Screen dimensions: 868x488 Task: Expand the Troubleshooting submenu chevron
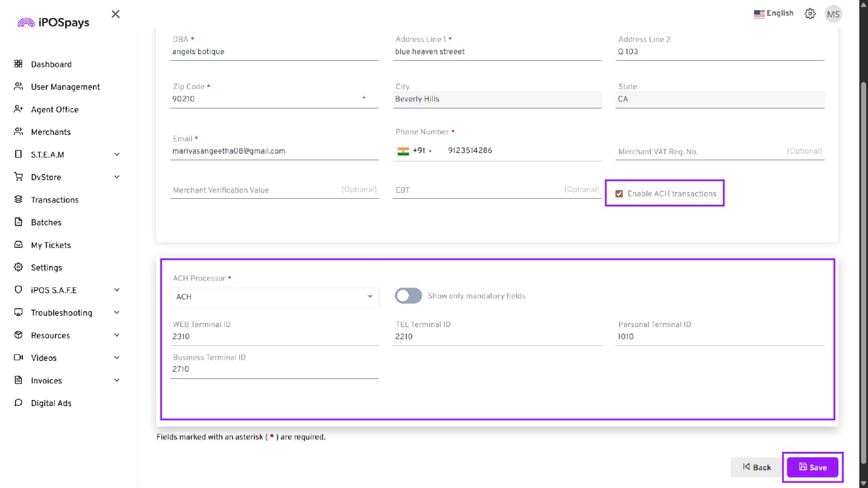click(x=117, y=313)
